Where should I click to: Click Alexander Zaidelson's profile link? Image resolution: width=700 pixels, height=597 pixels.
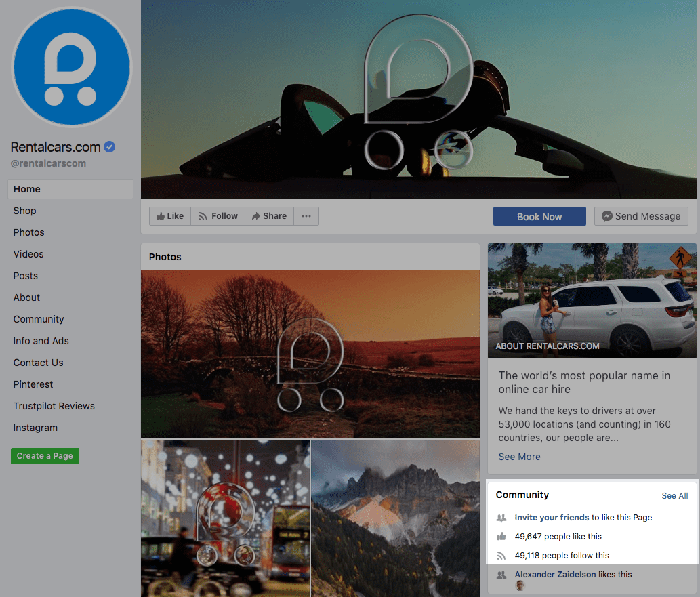555,574
